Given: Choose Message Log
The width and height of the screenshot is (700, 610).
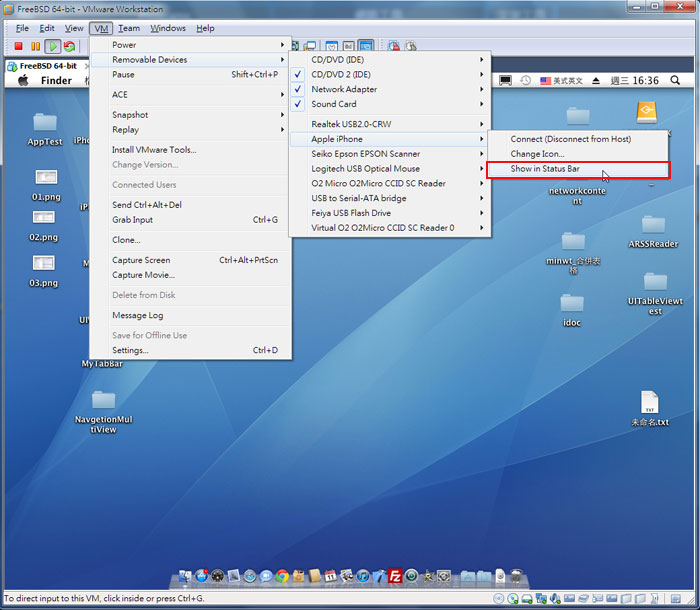Looking at the screenshot, I should click(x=191, y=315).
